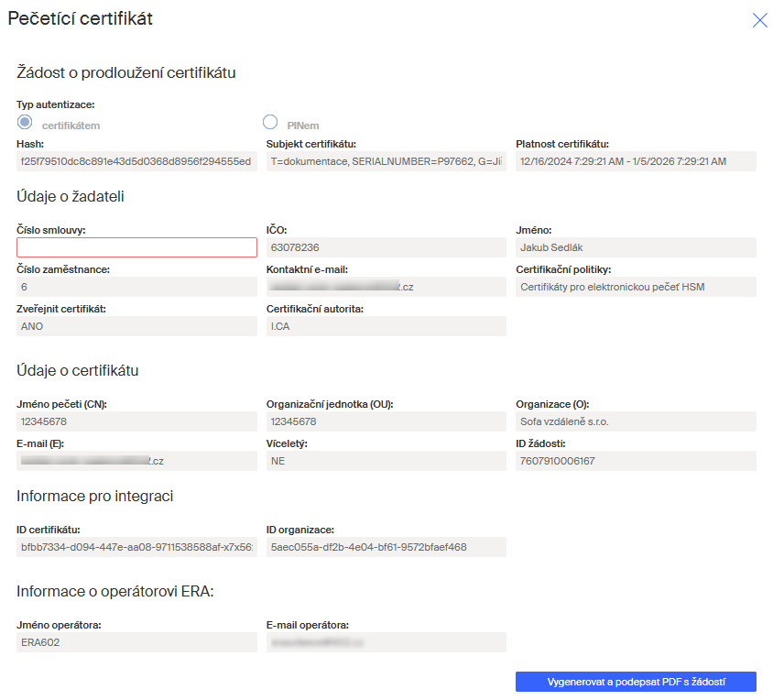The image size is (773, 700).
Task: Click the Certifikační autorita field I.CA
Action: [x=386, y=326]
